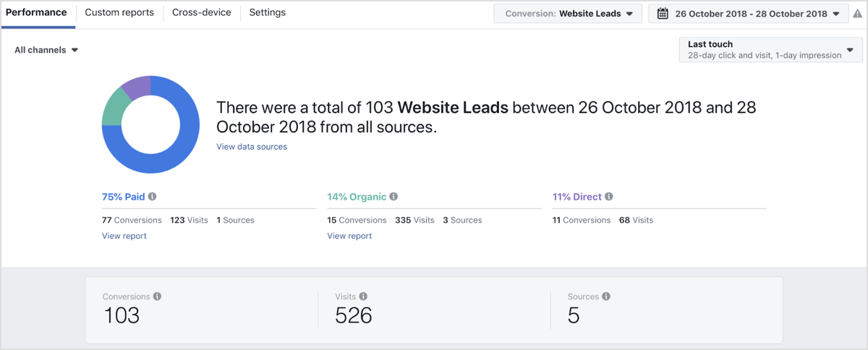Click the info icon beside 11% Direct
868x350 pixels.
609,197
